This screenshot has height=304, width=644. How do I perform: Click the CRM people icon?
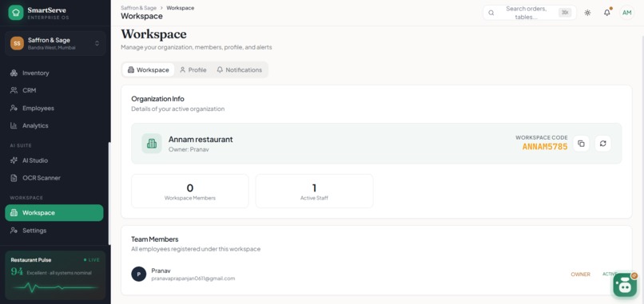[x=14, y=90]
